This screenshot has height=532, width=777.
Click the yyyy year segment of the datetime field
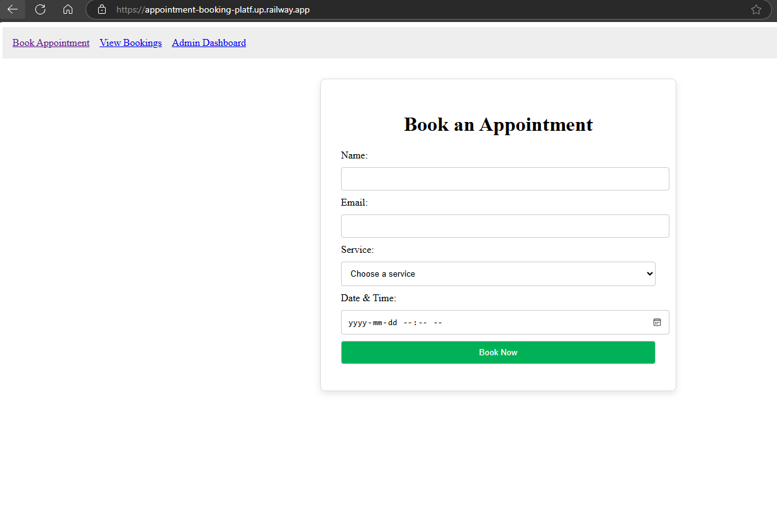click(x=356, y=322)
